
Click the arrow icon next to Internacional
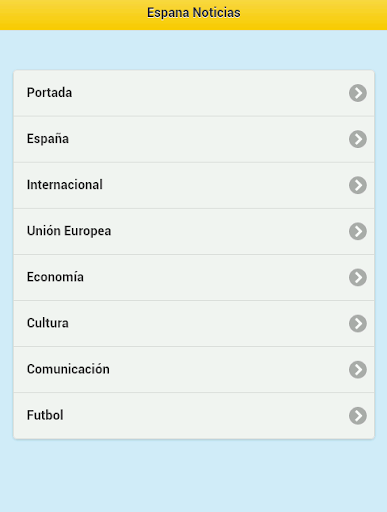click(358, 185)
